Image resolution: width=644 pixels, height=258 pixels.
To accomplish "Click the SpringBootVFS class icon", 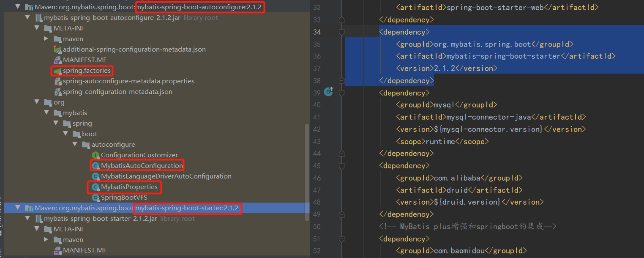I will (96, 198).
